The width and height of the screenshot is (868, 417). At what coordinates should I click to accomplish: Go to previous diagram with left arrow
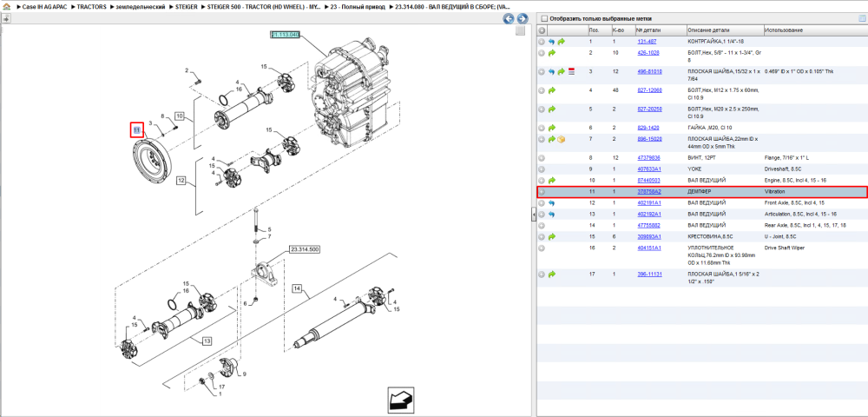(x=508, y=19)
